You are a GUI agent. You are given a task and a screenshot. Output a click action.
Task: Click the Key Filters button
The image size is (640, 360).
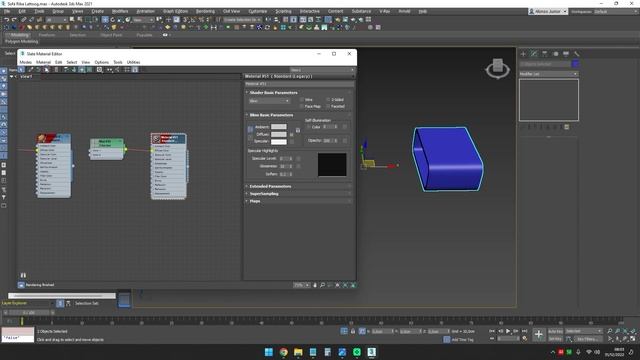point(587,339)
